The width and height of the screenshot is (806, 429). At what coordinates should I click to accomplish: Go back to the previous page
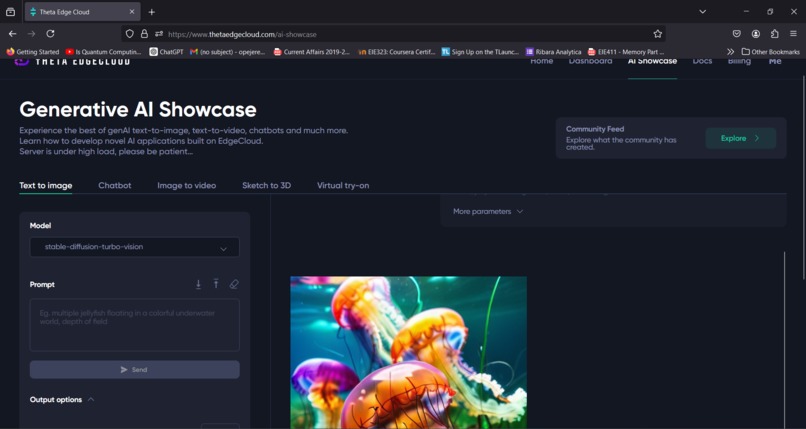(x=12, y=34)
